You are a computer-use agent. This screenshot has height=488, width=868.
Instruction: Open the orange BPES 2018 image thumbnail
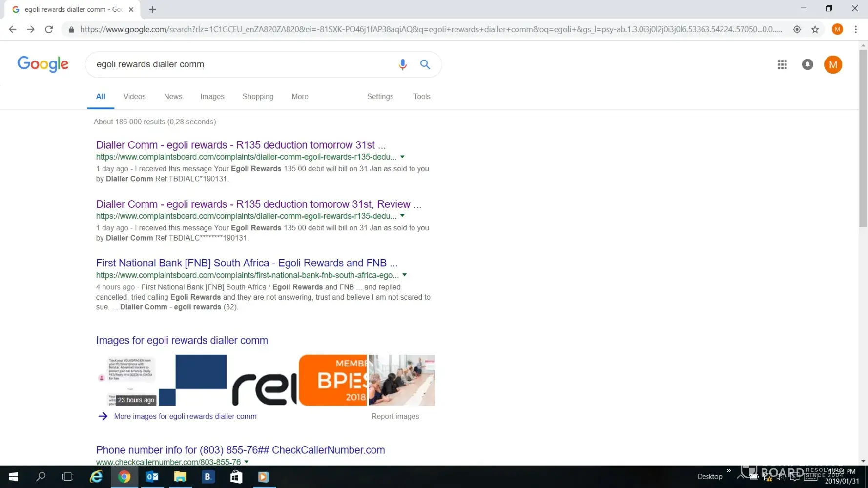click(x=333, y=380)
